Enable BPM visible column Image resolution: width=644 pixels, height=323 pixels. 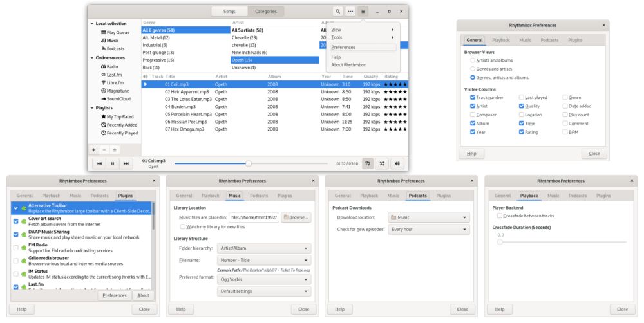pos(565,132)
